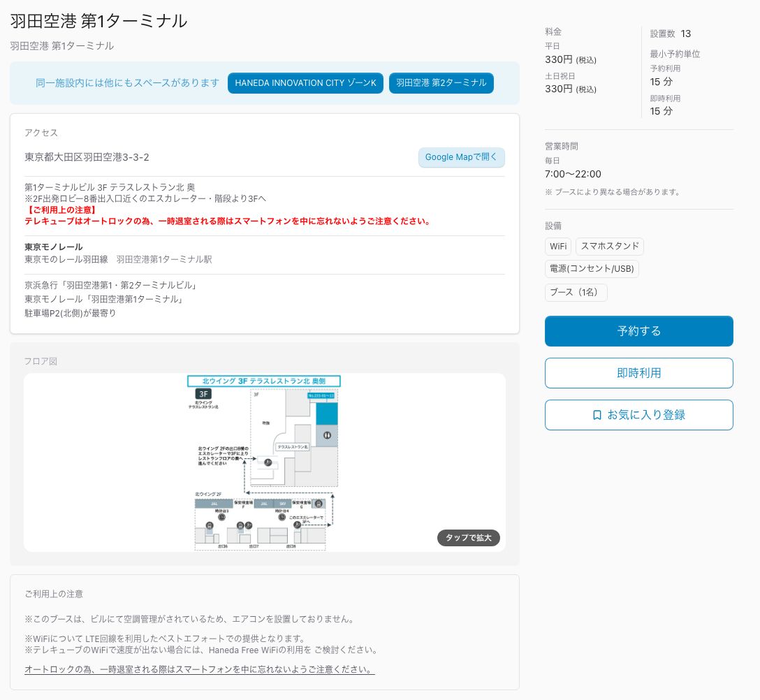The image size is (760, 700).
Task: Select the ブース（1名）amenity tag
Action: point(576,292)
